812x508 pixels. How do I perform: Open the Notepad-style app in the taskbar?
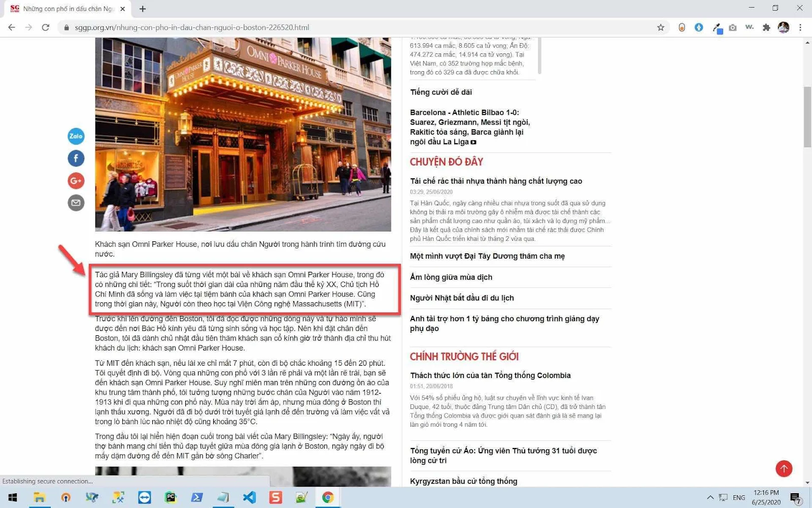(223, 497)
